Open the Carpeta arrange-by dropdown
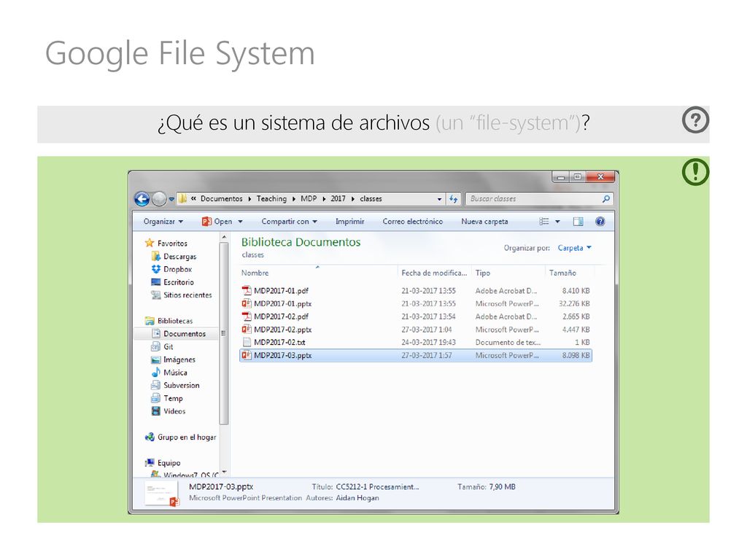This screenshot has height=560, width=747. click(x=575, y=248)
